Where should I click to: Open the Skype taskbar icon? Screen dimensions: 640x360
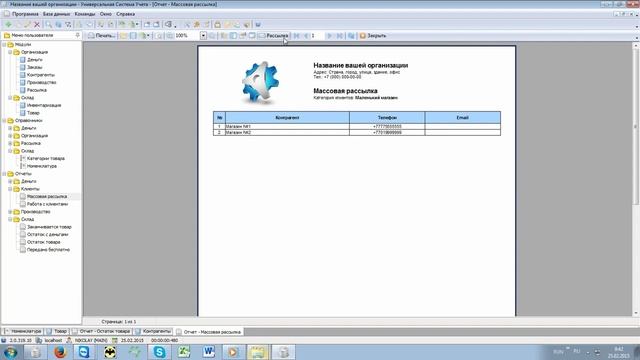tap(159, 352)
